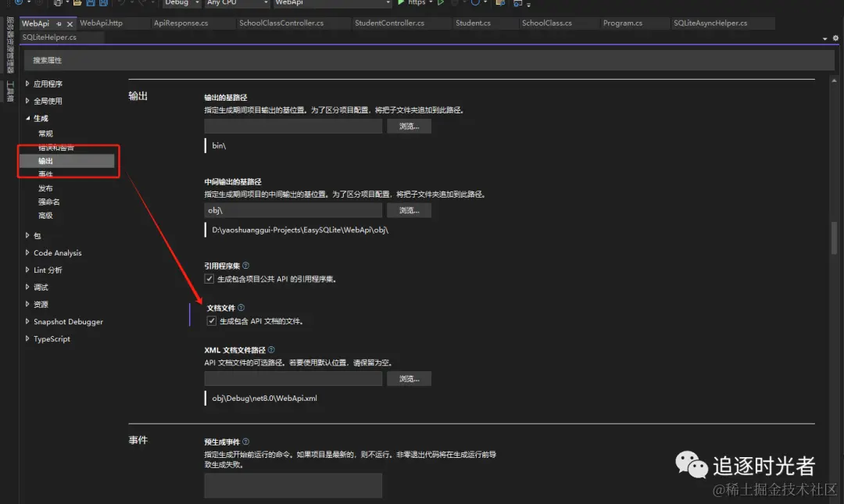The image size is (844, 504).
Task: Show the open documents overflow dropdown arrow
Action: [825, 39]
